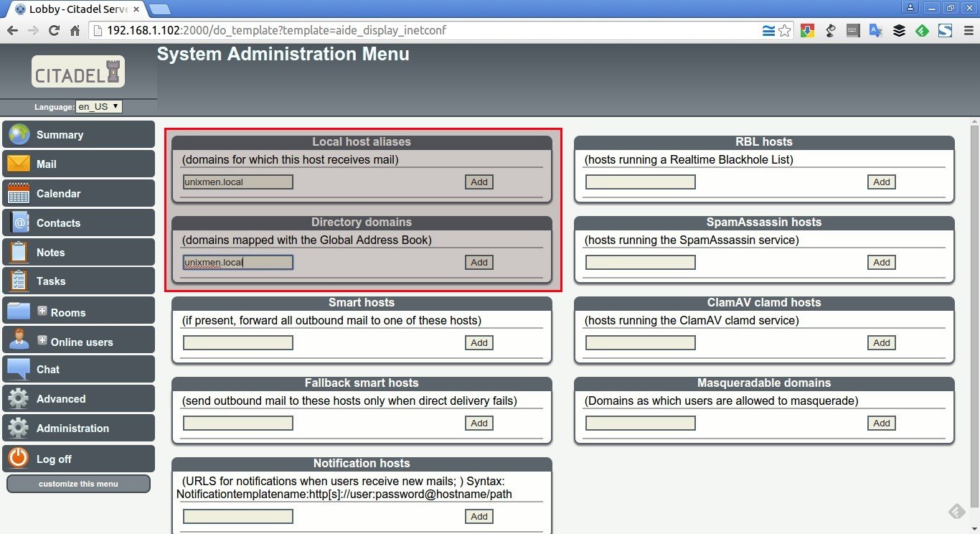The width and height of the screenshot is (980, 534).
Task: Expand the Online users list
Action: click(x=42, y=340)
